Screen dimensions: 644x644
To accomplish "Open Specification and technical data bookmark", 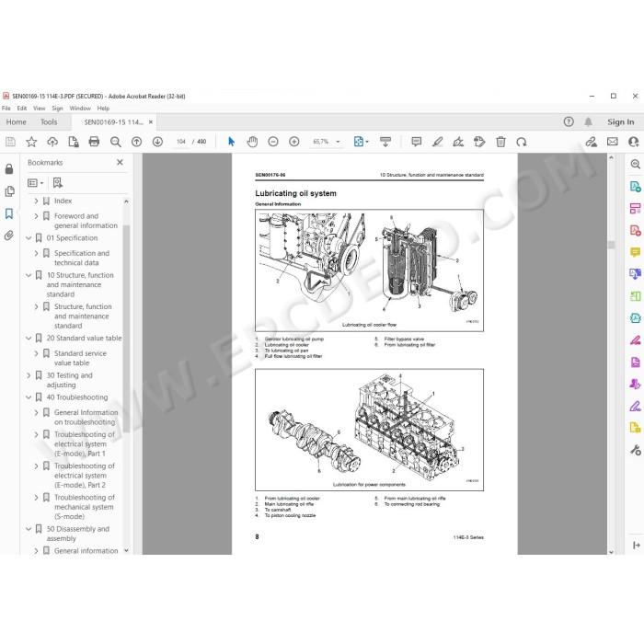I will (x=82, y=258).
